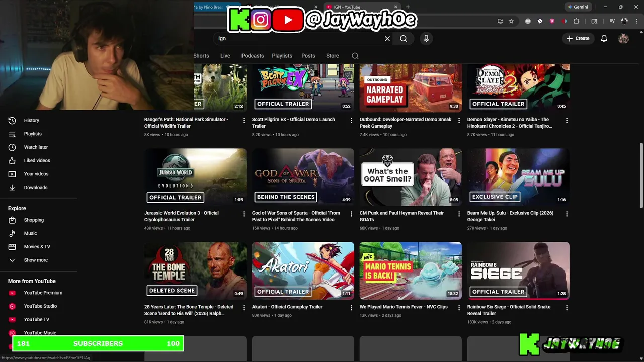The width and height of the screenshot is (644, 362).
Task: Bookmark this page with star icon
Action: coord(511,21)
